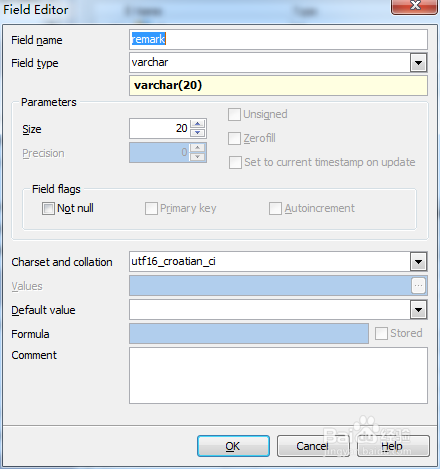This screenshot has width=440, height=469.
Task: Check the Unsigned option
Action: [x=234, y=114]
